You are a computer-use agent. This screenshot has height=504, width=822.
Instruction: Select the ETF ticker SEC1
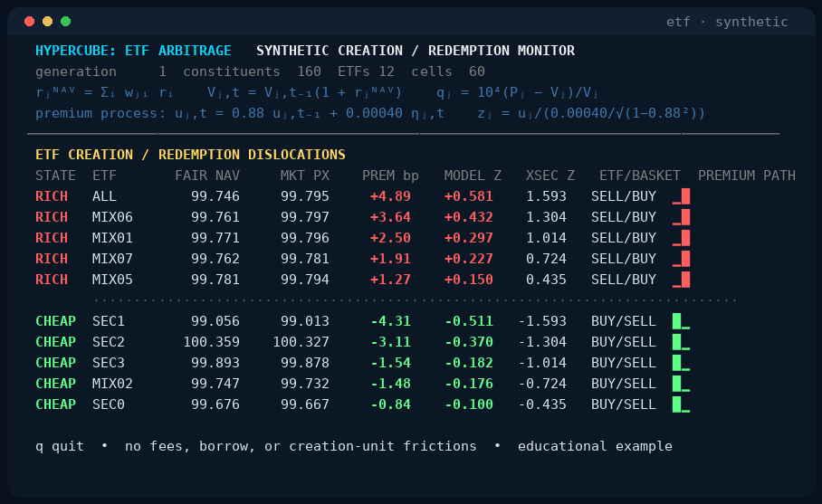[x=109, y=321]
